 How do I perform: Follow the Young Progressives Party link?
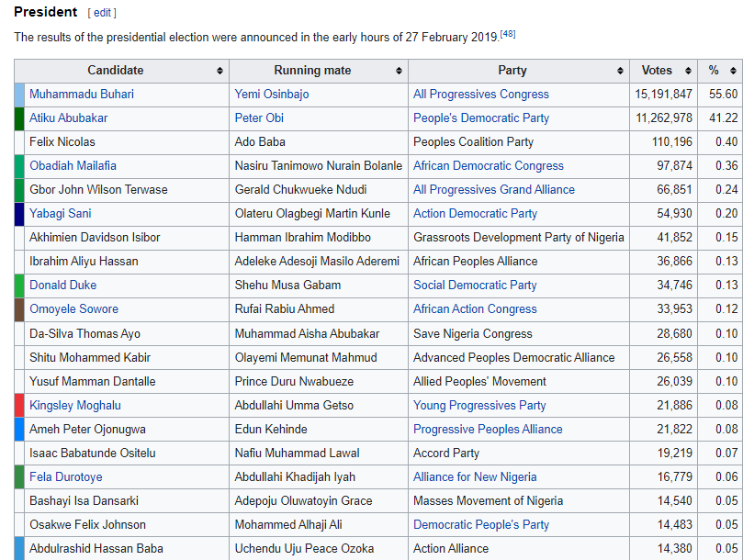coord(479,405)
